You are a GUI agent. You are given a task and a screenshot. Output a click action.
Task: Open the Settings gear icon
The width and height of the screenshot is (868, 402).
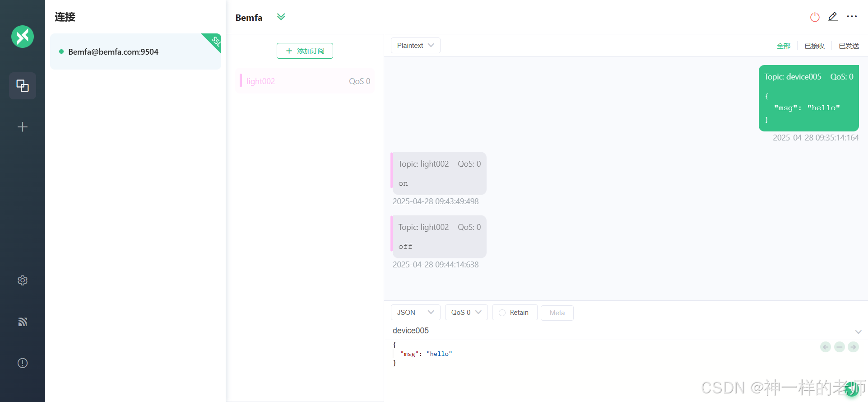[x=23, y=280]
